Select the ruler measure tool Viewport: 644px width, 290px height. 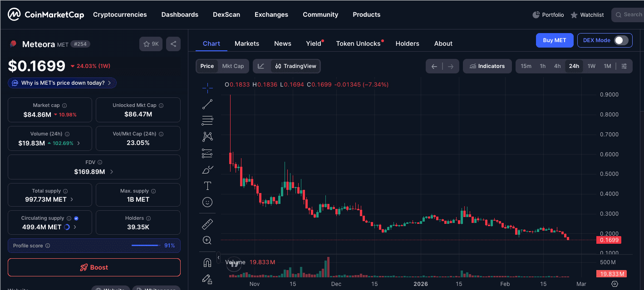click(207, 224)
